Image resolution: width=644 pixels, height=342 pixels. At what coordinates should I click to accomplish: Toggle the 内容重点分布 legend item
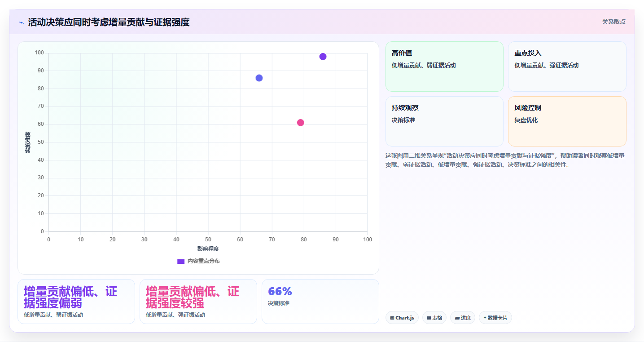(198, 261)
